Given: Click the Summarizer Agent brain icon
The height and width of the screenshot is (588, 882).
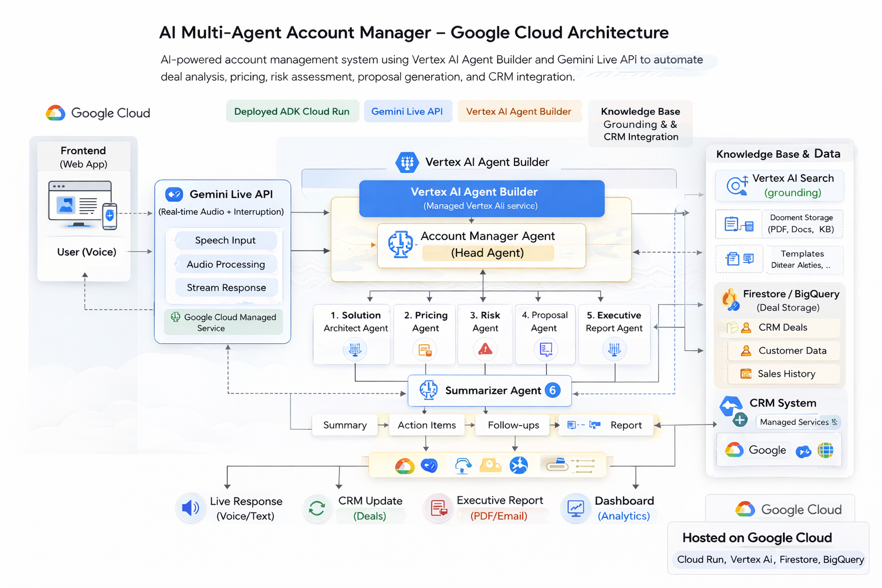Looking at the screenshot, I should (428, 390).
